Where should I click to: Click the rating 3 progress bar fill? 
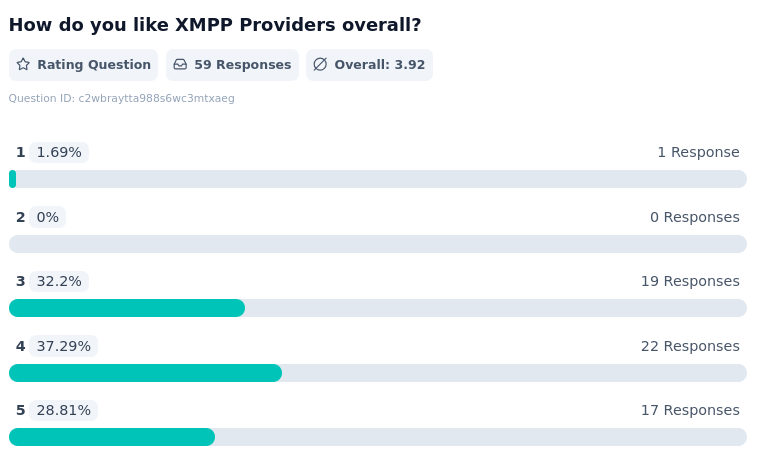click(127, 308)
